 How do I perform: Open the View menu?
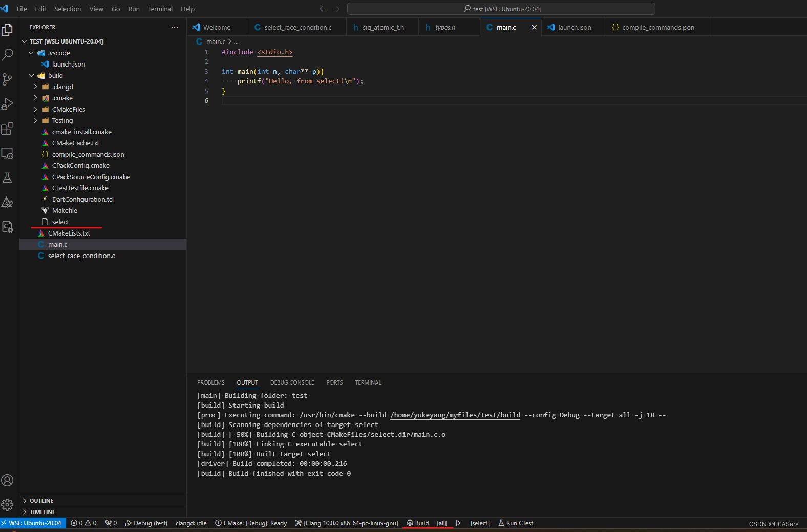pos(96,9)
